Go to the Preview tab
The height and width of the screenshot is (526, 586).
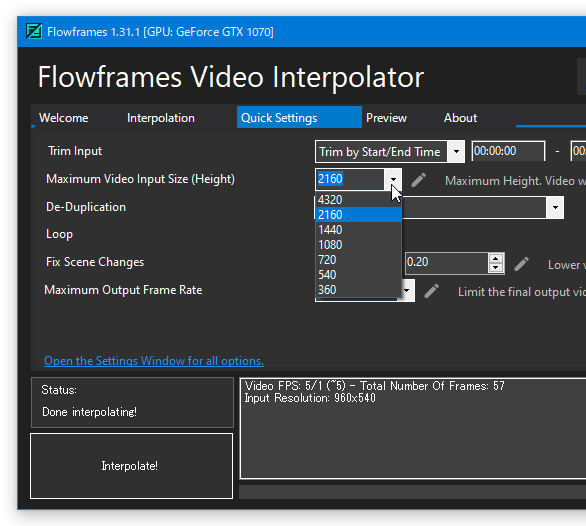click(386, 118)
